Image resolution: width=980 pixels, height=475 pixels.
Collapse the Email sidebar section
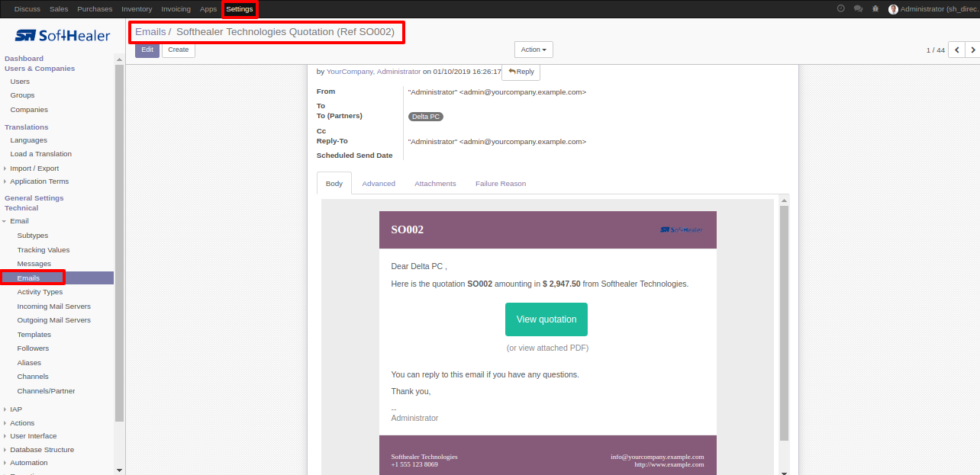[19, 221]
